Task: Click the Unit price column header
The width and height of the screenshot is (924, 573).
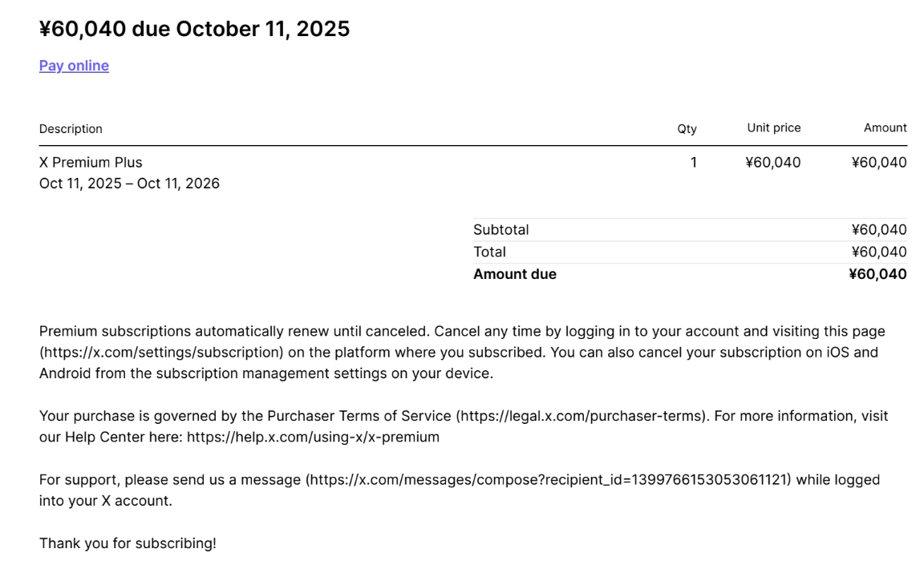Action: [x=773, y=128]
